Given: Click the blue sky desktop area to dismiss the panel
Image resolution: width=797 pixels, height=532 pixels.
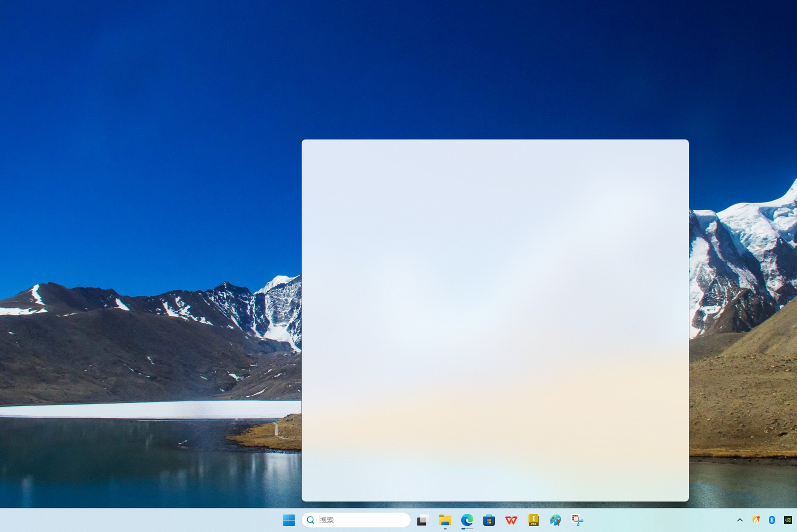Looking at the screenshot, I should [150, 125].
